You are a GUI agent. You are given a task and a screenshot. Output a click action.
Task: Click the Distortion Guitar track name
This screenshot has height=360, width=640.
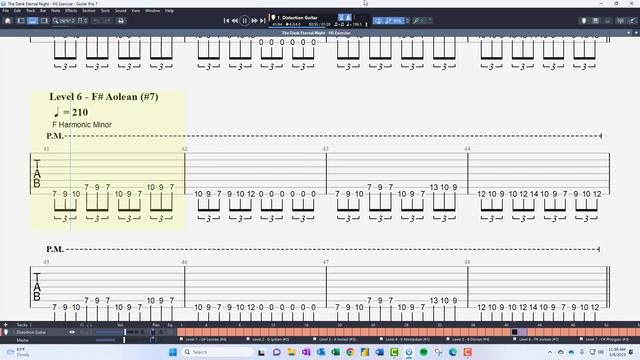point(31,332)
